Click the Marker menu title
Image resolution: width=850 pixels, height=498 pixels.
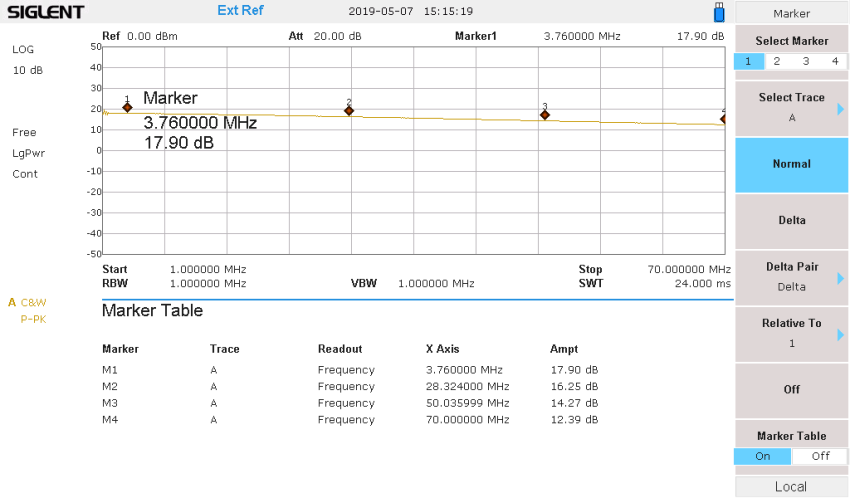(x=791, y=14)
